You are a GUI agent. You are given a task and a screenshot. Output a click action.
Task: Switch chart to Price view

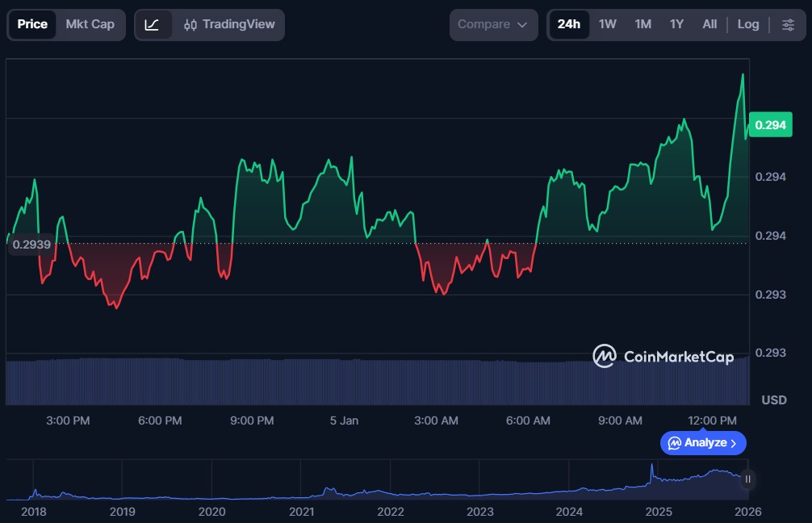pyautogui.click(x=32, y=24)
